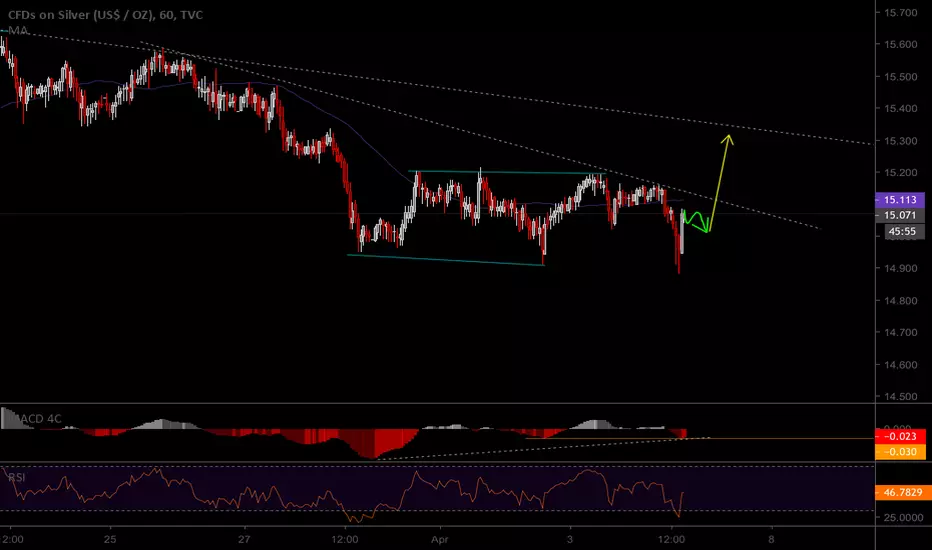Viewport: 932px width, 550px height.
Task: Click the 14.800 price scale label
Action: pyautogui.click(x=900, y=300)
